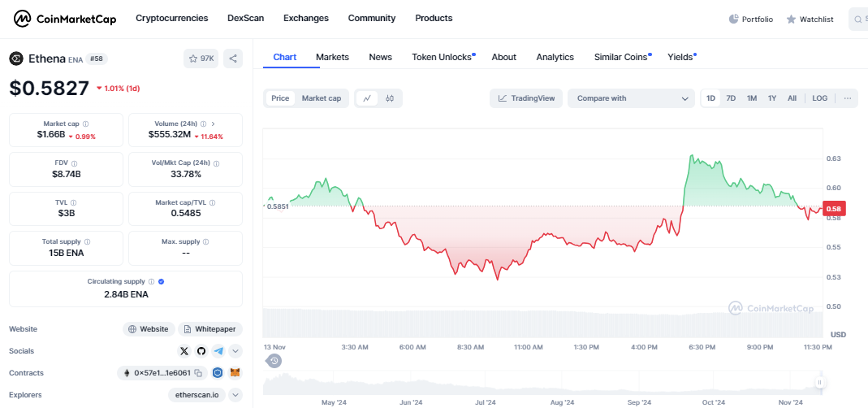Open Community menu
This screenshot has width=868, height=408.
coord(372,19)
